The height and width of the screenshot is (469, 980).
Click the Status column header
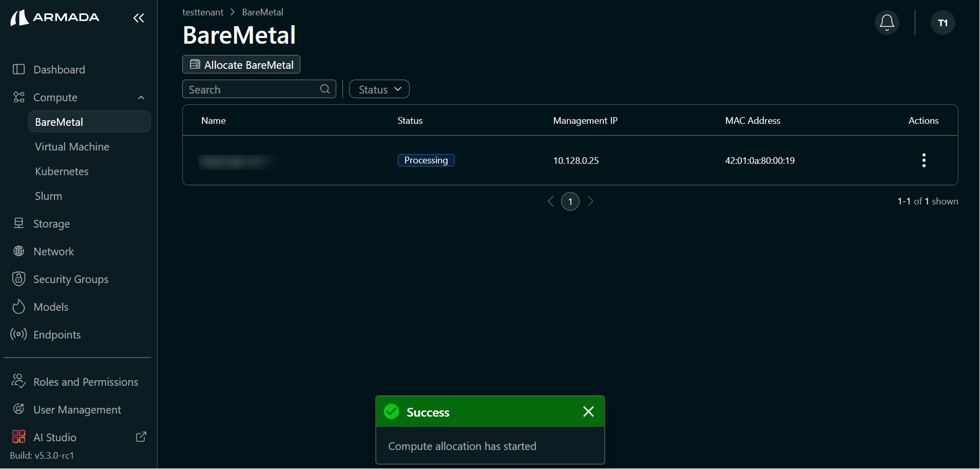(410, 121)
